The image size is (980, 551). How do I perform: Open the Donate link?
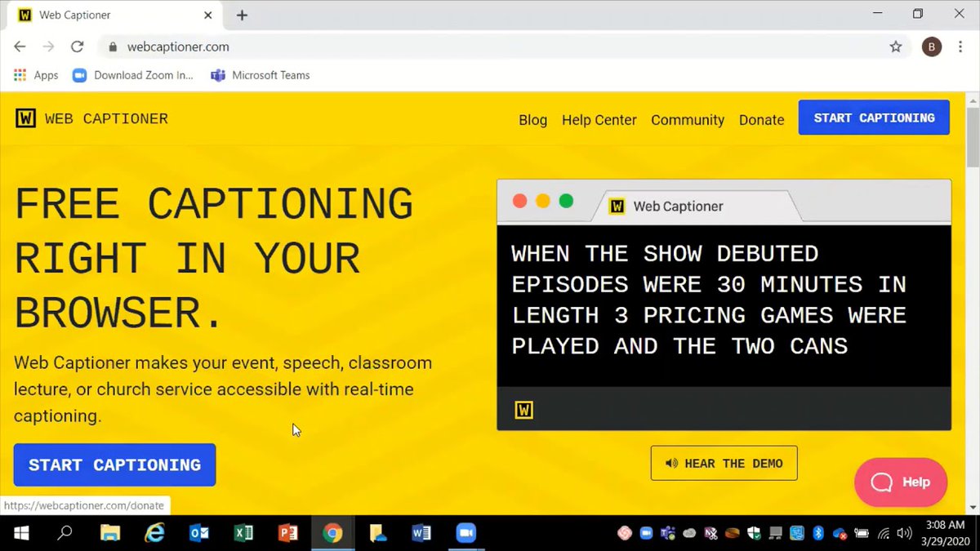pos(761,120)
